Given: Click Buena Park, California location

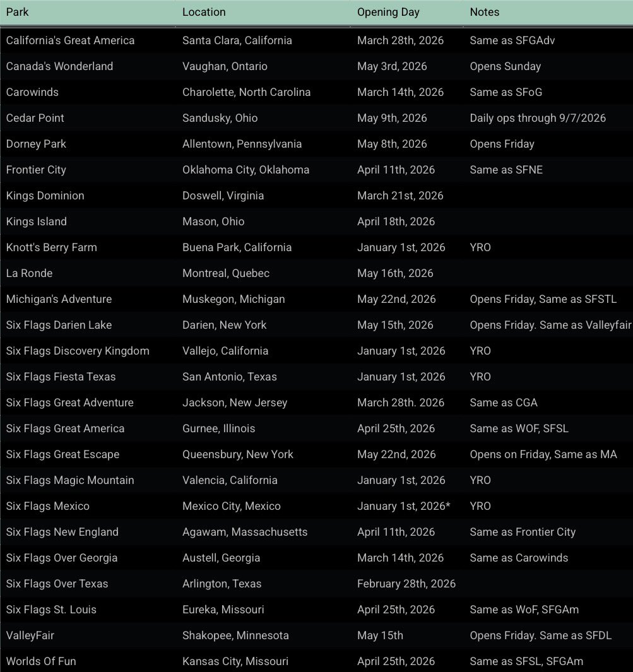Looking at the screenshot, I should click(237, 247).
